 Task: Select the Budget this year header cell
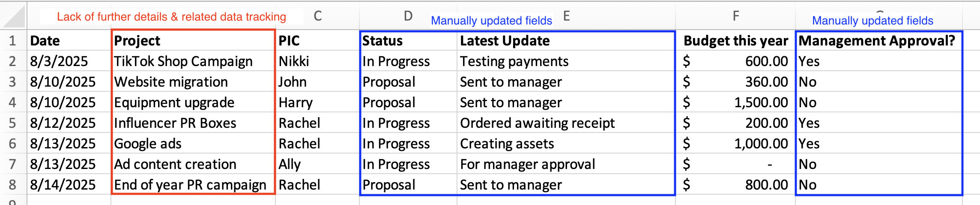click(735, 41)
